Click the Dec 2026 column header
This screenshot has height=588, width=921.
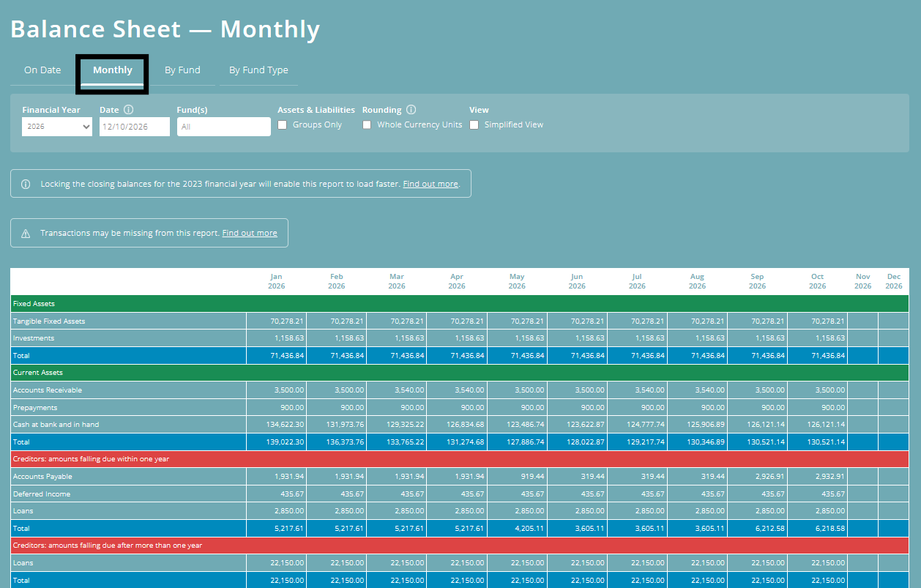894,281
